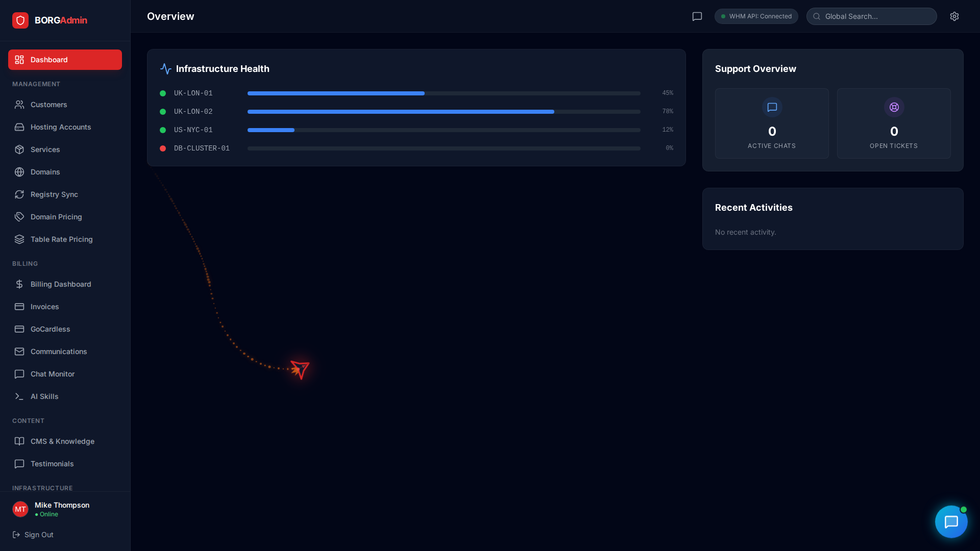This screenshot has width=980, height=551.
Task: Open the Customers section icon
Action: (19, 105)
